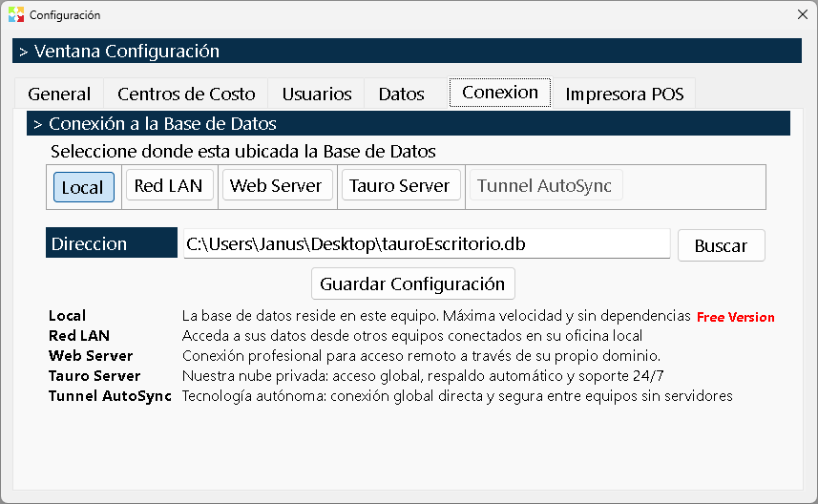This screenshot has height=504, width=818.
Task: Click the Ventana Configuración header bar
Action: click(407, 51)
